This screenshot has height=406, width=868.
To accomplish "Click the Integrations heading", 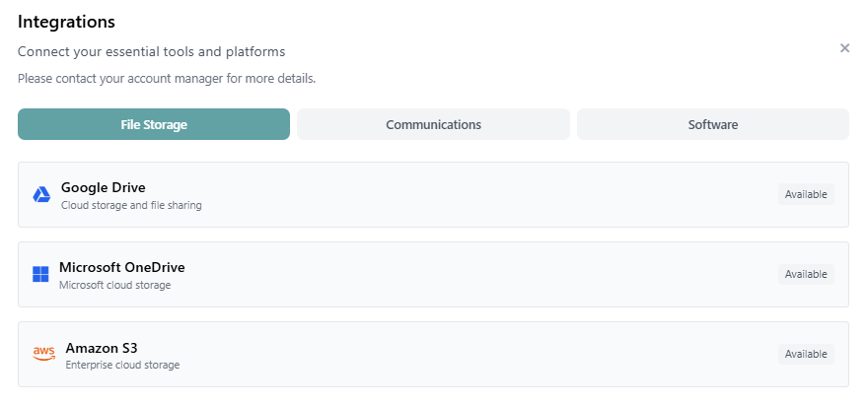I will [66, 22].
